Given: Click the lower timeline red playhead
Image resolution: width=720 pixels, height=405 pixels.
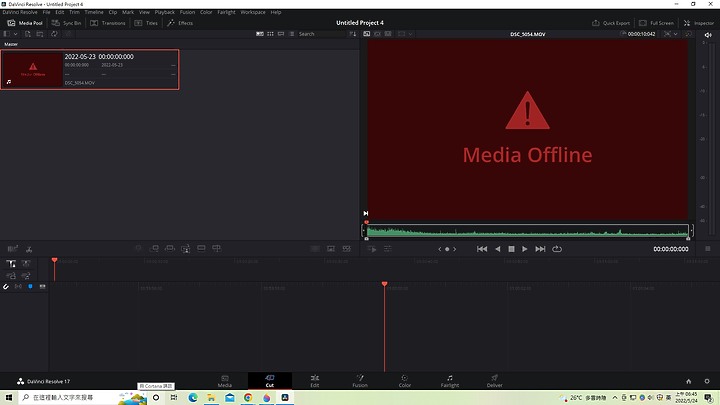Looking at the screenshot, I should (x=384, y=284).
